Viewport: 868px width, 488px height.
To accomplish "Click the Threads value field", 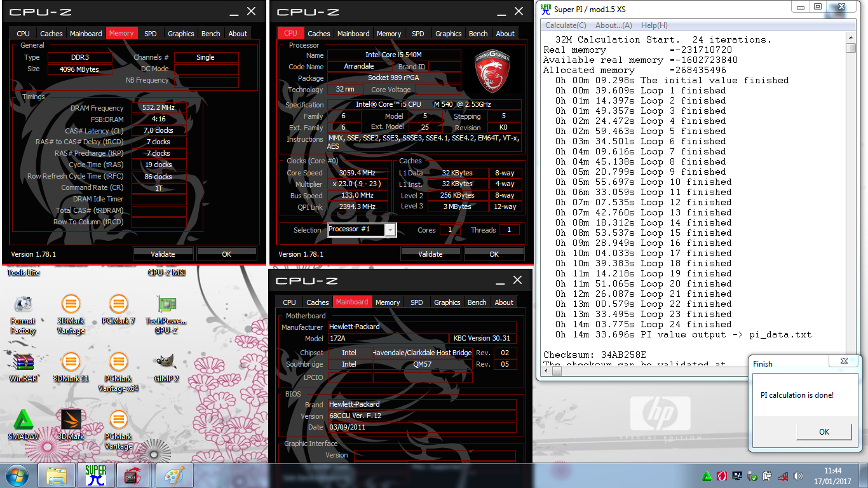I will 509,230.
